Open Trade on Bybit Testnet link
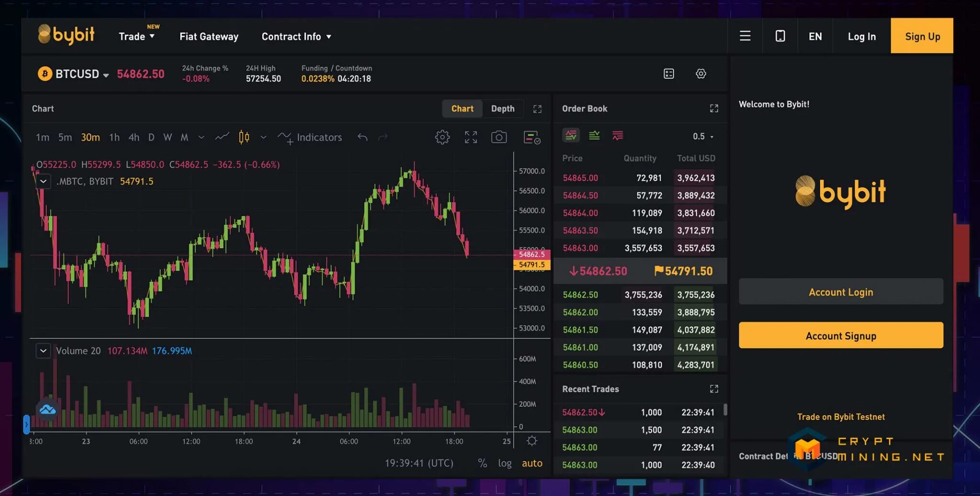Viewport: 980px width, 496px height. (x=841, y=417)
